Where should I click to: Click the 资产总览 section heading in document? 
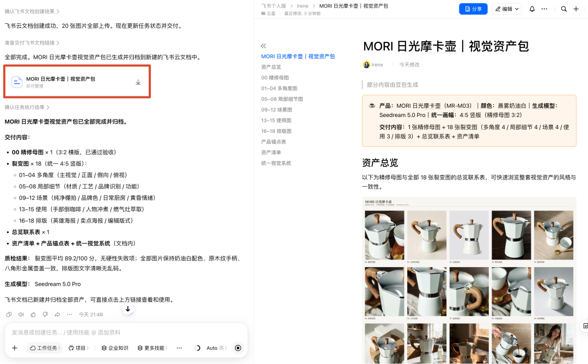coord(380,163)
